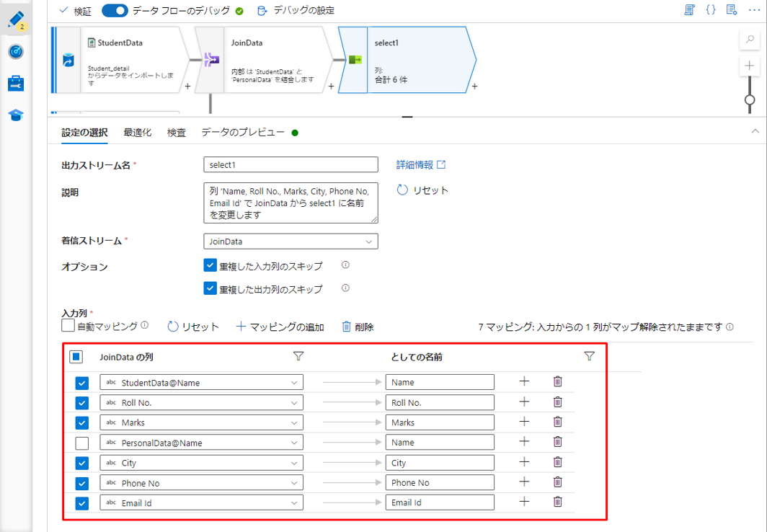Check the PersonalData@Name row checkbox

82,443
